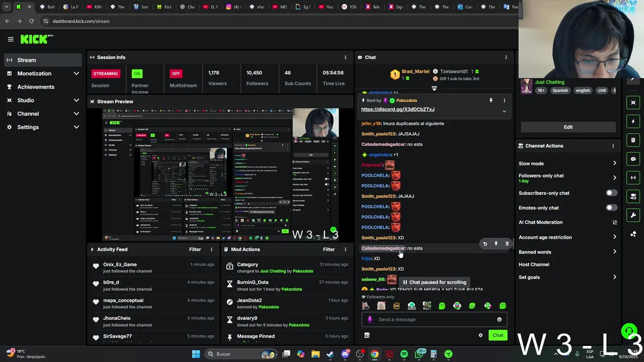Click the taskbar Buscar search box
The height and width of the screenshot is (362, 644).
click(240, 354)
